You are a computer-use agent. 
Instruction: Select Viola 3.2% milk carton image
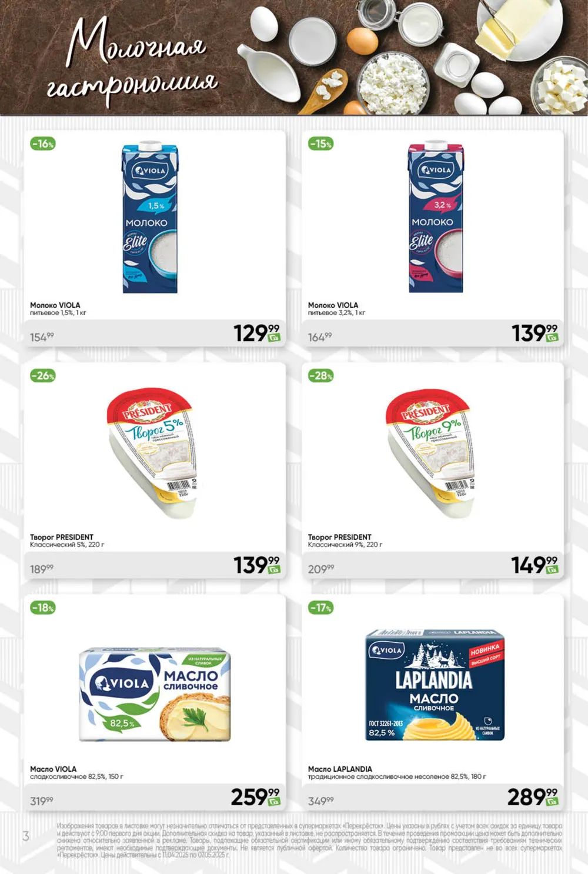436,217
